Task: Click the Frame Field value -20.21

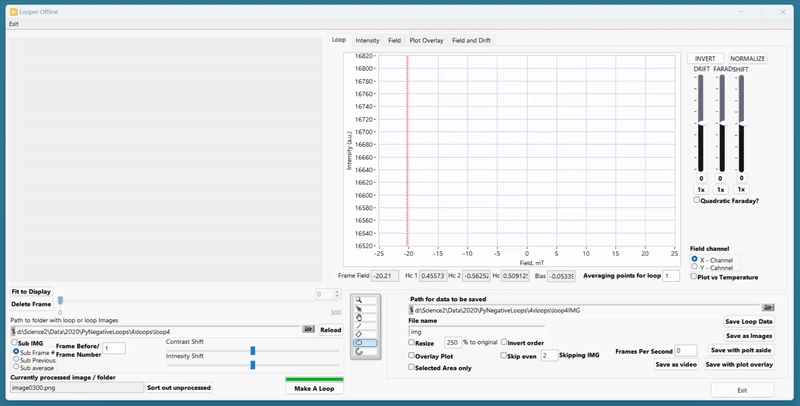Action: (x=385, y=276)
